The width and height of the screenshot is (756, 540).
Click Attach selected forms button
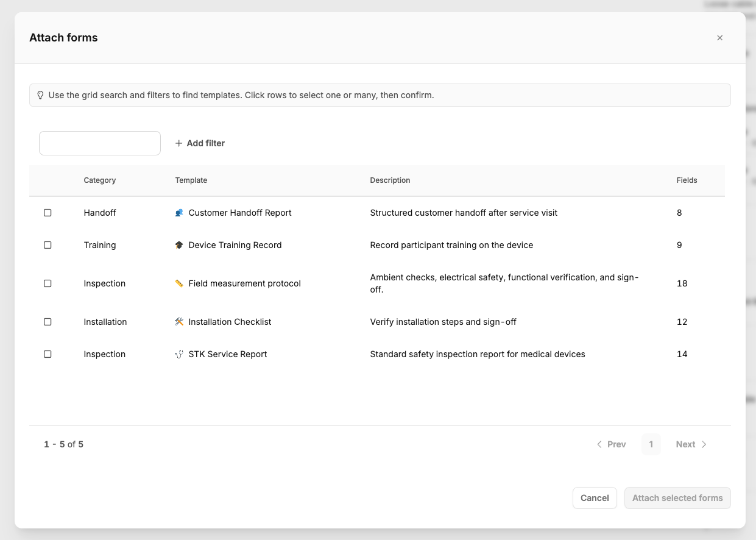677,498
